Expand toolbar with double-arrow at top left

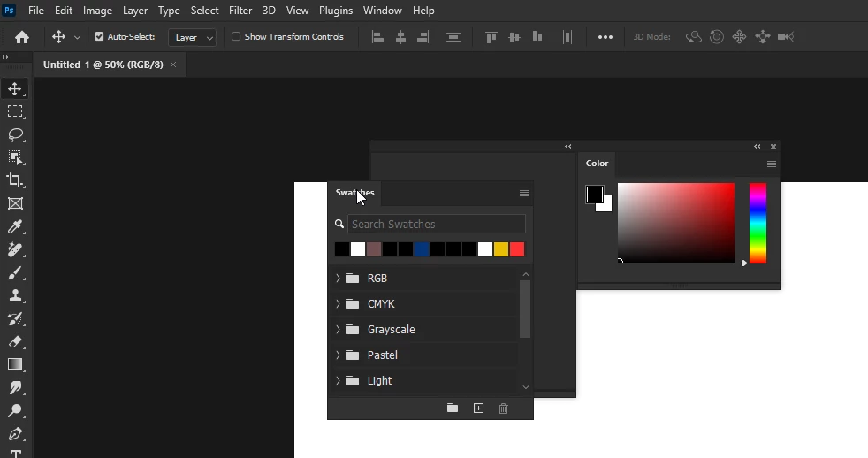tap(5, 57)
